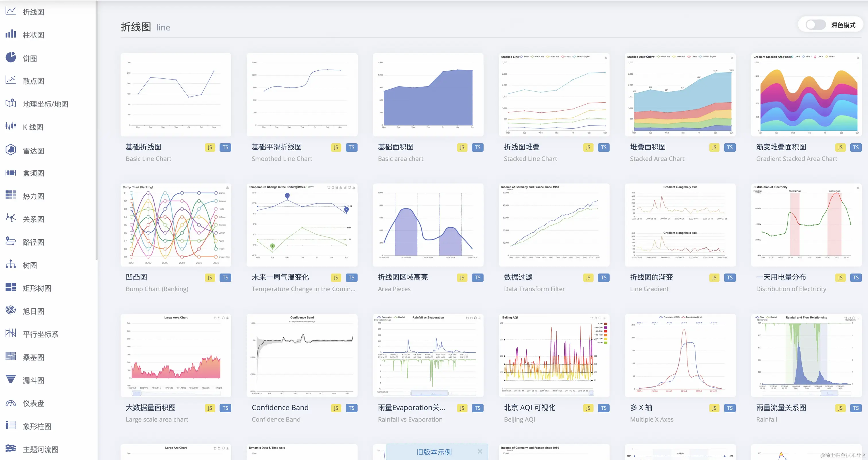Viewport: 868px width, 460px height.
Task: Click the pie chart icon beside 饼图
Action: 11,57
